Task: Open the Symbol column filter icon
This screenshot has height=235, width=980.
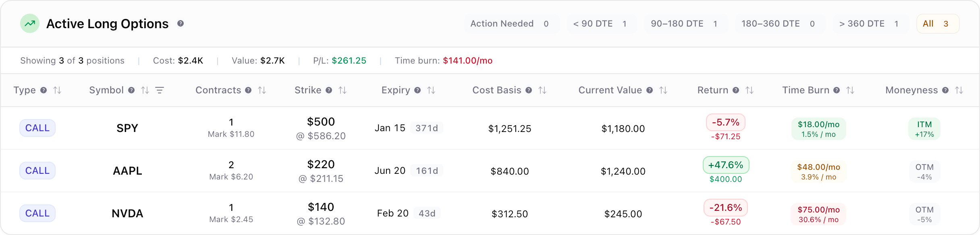Action: pyautogui.click(x=160, y=91)
